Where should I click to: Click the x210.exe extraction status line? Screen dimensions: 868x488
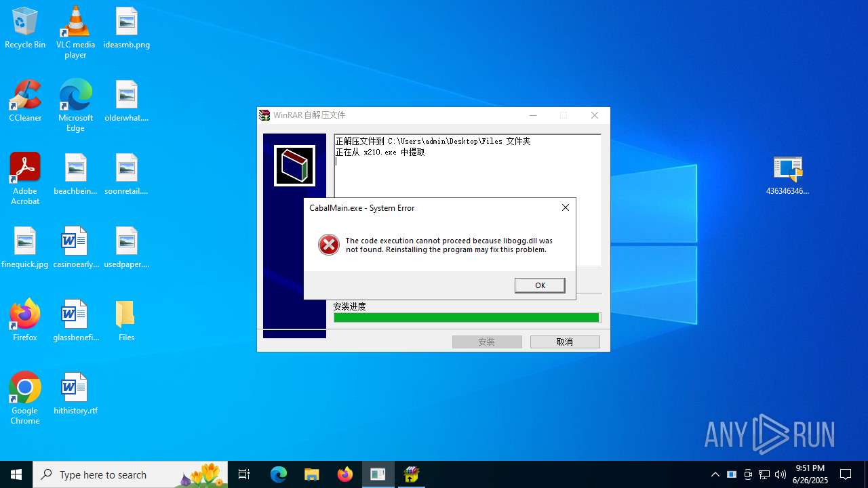point(380,152)
